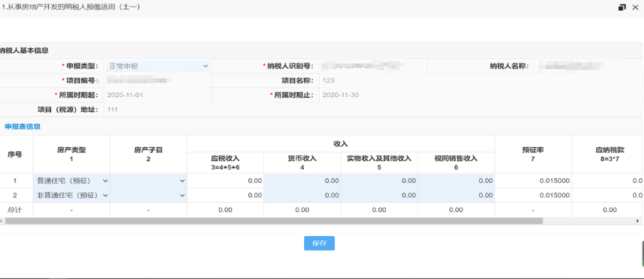644x279 pixels.
Task: Click the 总计 应税收入 value 0.00
Action: (x=225, y=210)
